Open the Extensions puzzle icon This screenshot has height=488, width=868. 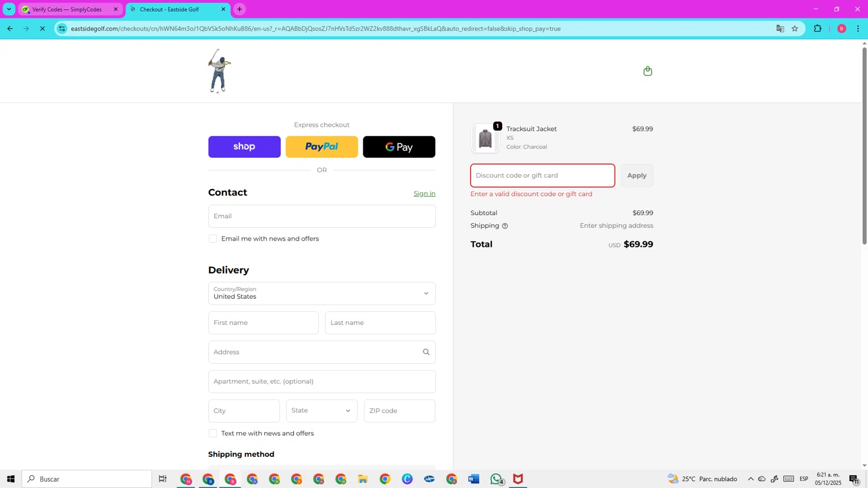click(x=818, y=28)
